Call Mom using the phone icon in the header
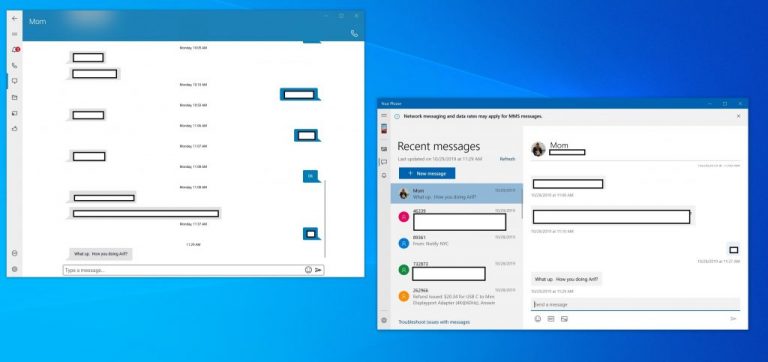 point(354,33)
